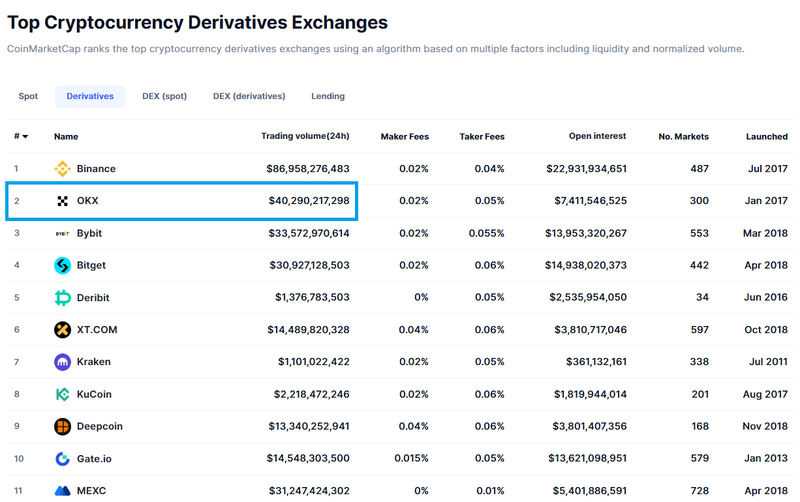Click Deribit open interest $2,535,954,050
The width and height of the screenshot is (800, 502).
tap(588, 297)
